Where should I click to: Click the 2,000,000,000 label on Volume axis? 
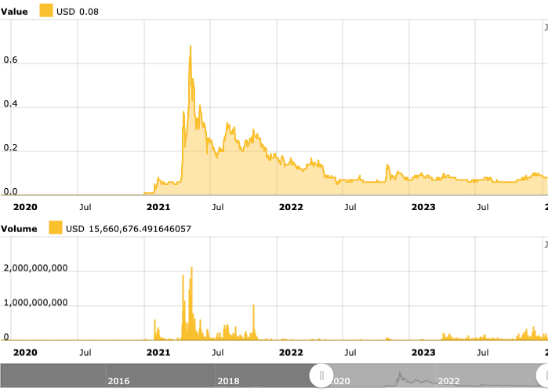(35, 268)
